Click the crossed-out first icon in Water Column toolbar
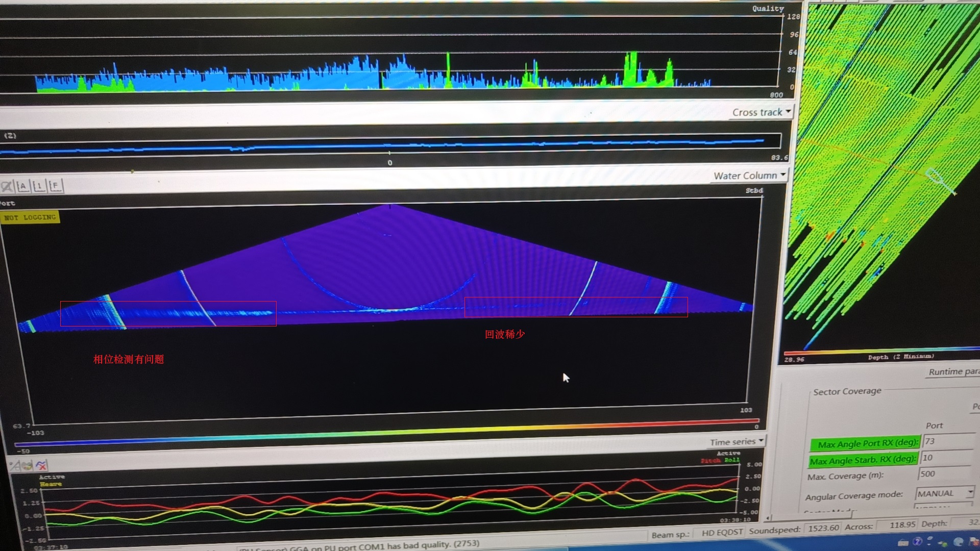The width and height of the screenshot is (980, 551). tap(7, 186)
